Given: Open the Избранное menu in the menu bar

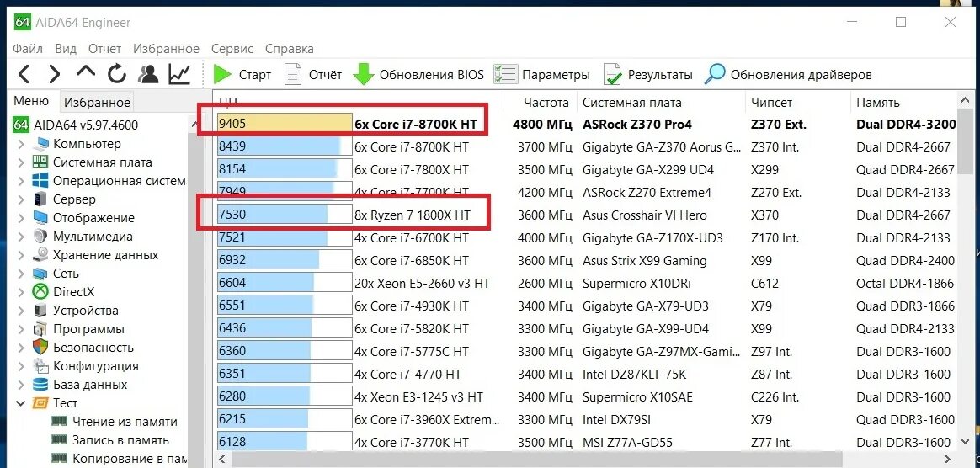Looking at the screenshot, I should tap(166, 48).
